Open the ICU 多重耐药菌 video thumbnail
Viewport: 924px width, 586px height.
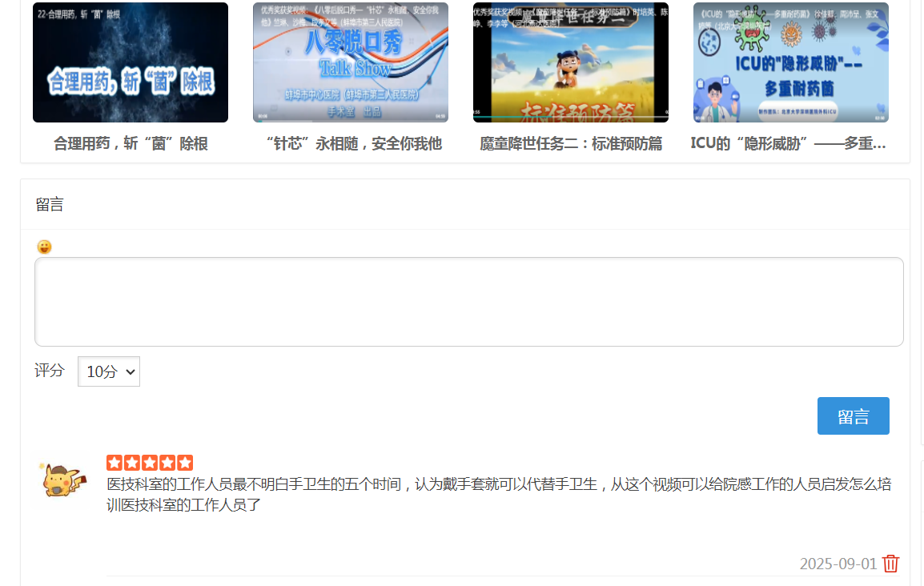[791, 62]
